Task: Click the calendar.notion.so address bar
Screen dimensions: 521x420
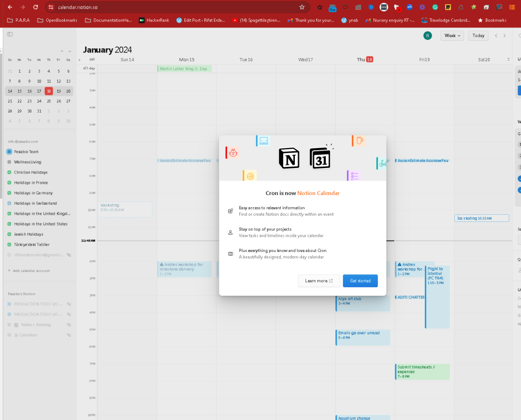Action: 176,7
